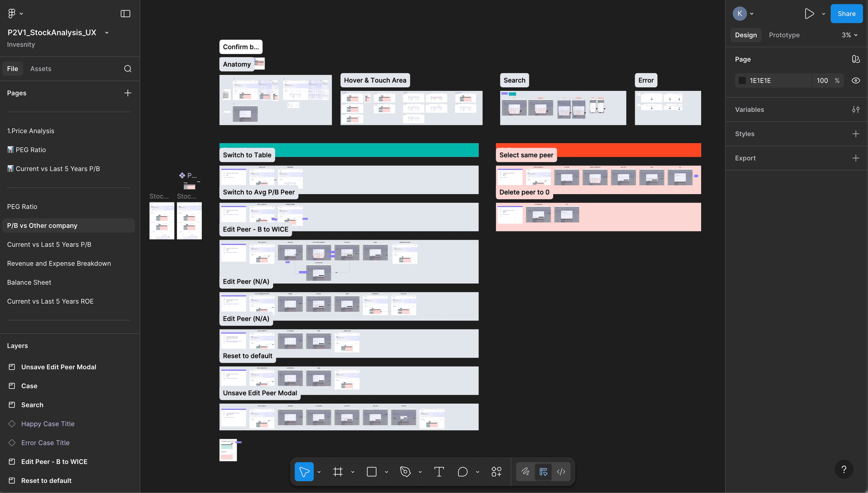Click the search icon in left panel

click(x=128, y=69)
